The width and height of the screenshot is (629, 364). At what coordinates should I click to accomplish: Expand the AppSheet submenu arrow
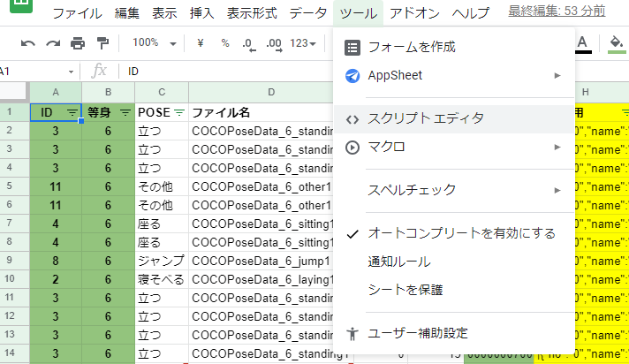pos(557,75)
